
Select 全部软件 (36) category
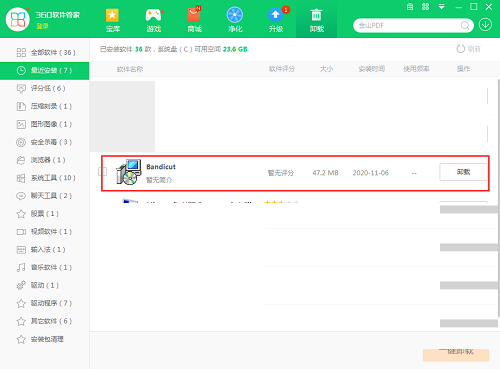coord(45,52)
